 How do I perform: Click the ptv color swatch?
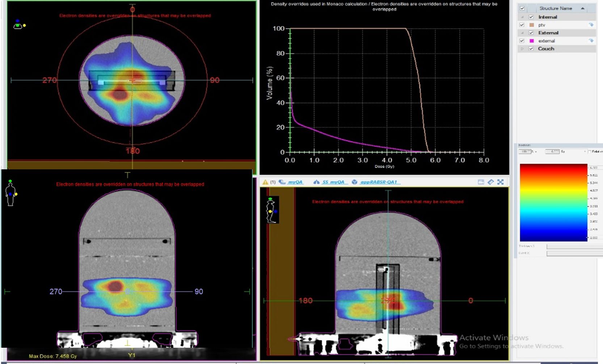point(532,25)
